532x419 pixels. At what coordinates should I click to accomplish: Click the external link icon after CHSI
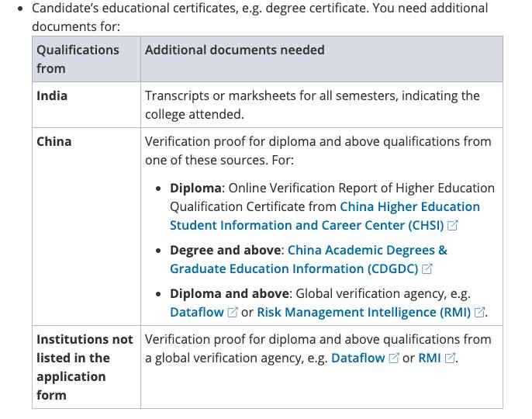click(x=453, y=226)
